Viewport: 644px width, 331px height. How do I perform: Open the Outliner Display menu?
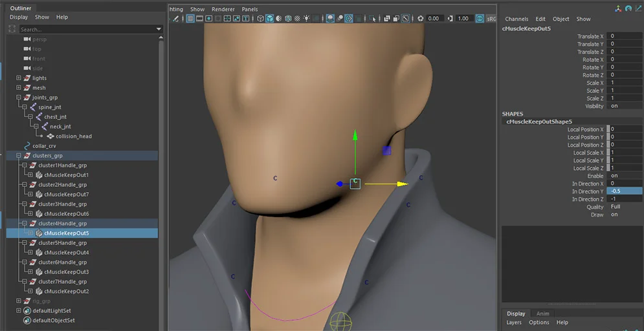(19, 17)
